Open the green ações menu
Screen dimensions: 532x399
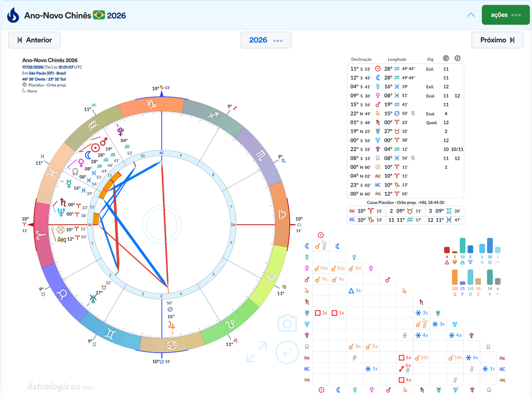pos(506,15)
